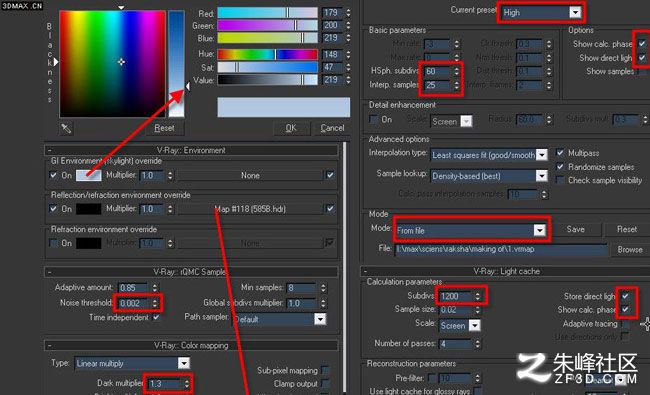Click the irradiance map File path field
Image resolution: width=650 pixels, height=395 pixels.
[x=501, y=250]
